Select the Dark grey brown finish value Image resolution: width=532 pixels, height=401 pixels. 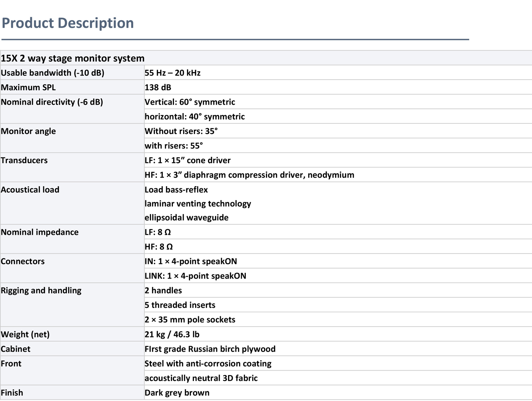coord(177,393)
